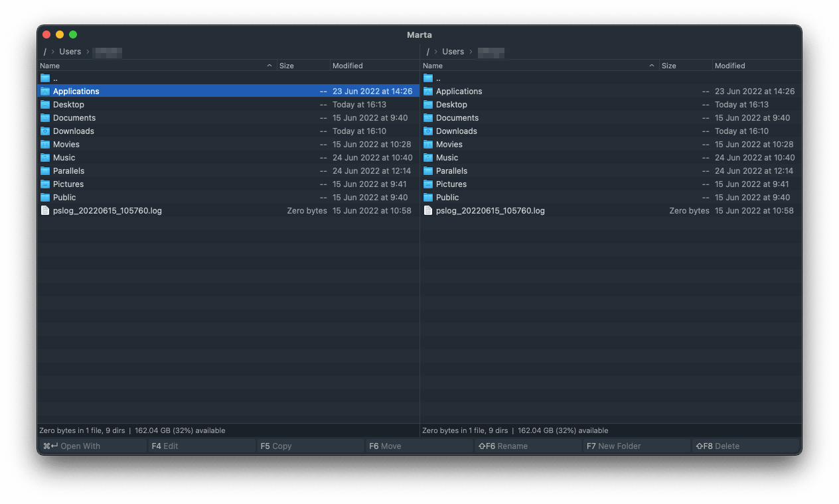Click left pane status bar disk space text
The height and width of the screenshot is (504, 839).
[x=180, y=430]
